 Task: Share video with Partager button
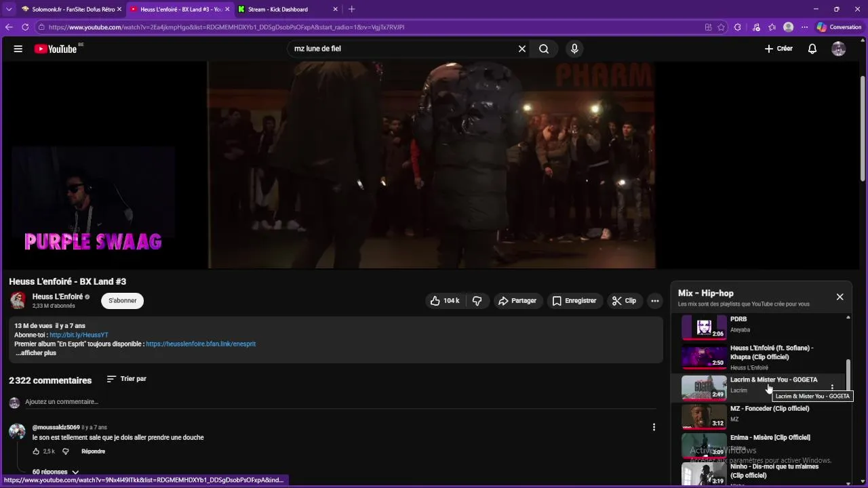tap(517, 301)
